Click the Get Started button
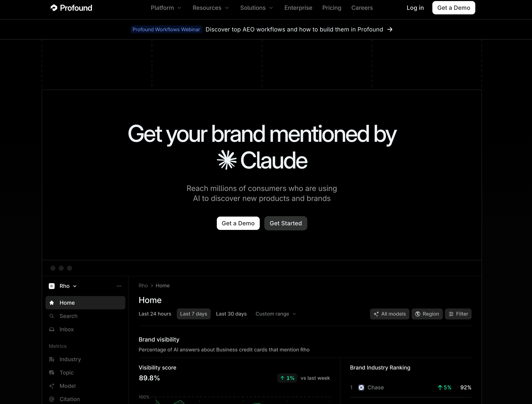 coord(286,223)
